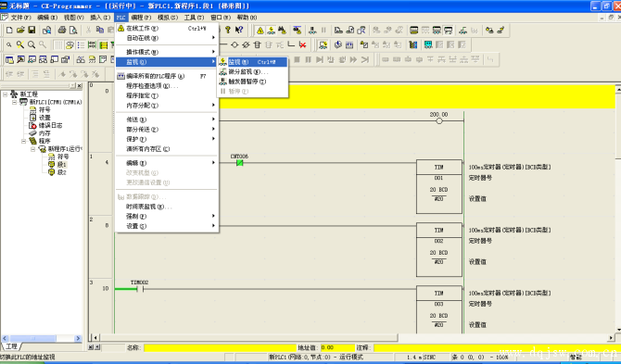Click the Open folder toolbar icon
This screenshot has width=621, height=364.
[x=20, y=30]
